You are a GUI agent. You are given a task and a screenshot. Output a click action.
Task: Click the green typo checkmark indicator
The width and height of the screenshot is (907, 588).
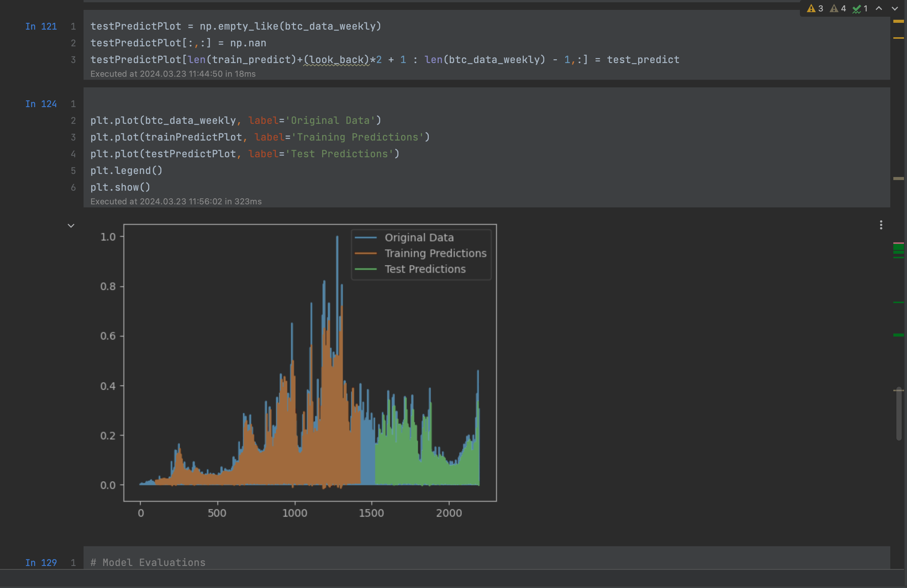coord(860,8)
